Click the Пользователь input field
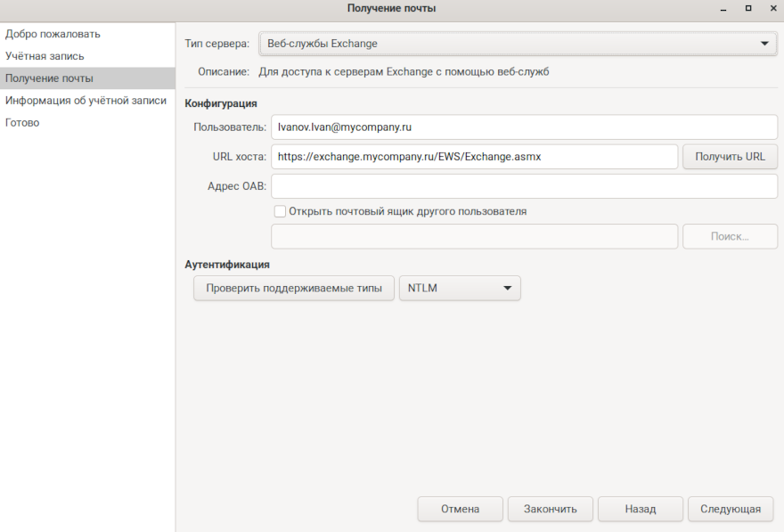The height and width of the screenshot is (532, 784). (x=524, y=127)
